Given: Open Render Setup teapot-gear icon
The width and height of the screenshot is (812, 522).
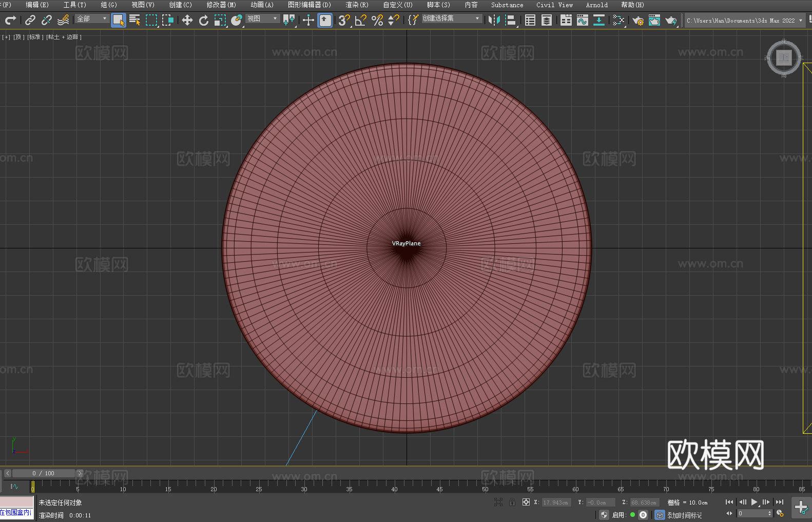Looking at the screenshot, I should click(638, 20).
